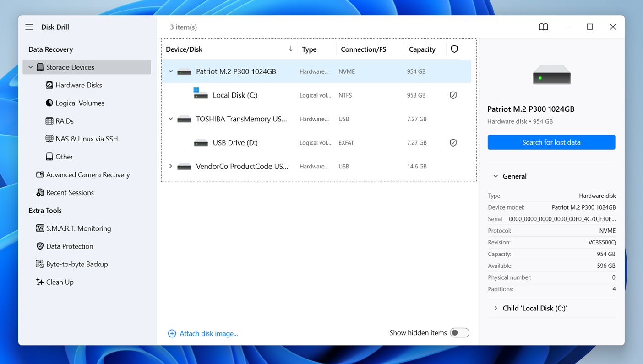This screenshot has width=643, height=364.
Task: Click the VC3S500Q revision value
Action: (602, 243)
